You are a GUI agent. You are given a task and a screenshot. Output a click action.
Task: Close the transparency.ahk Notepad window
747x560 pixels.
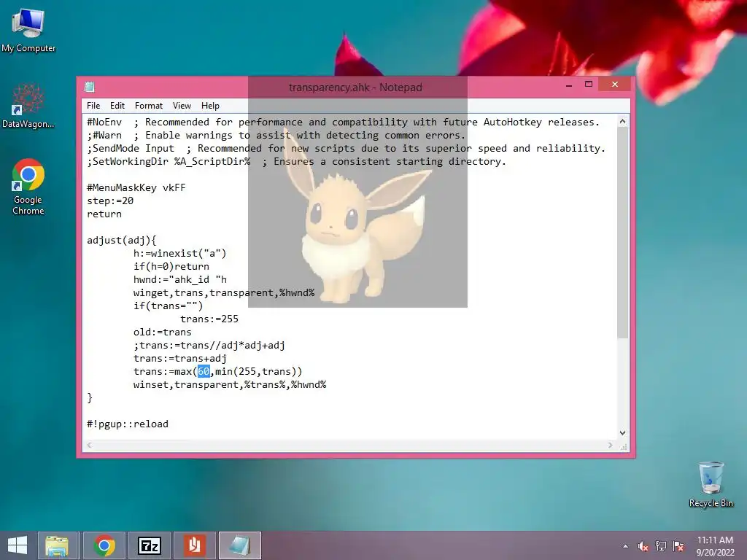point(614,85)
